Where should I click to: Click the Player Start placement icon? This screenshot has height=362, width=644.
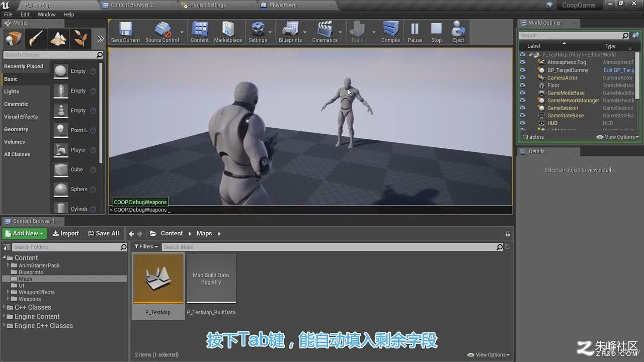pyautogui.click(x=61, y=150)
